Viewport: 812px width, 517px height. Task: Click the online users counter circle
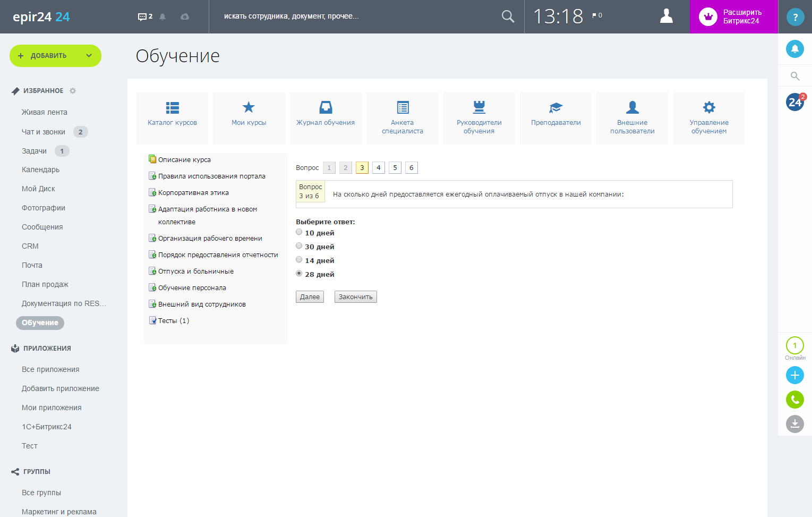795,345
